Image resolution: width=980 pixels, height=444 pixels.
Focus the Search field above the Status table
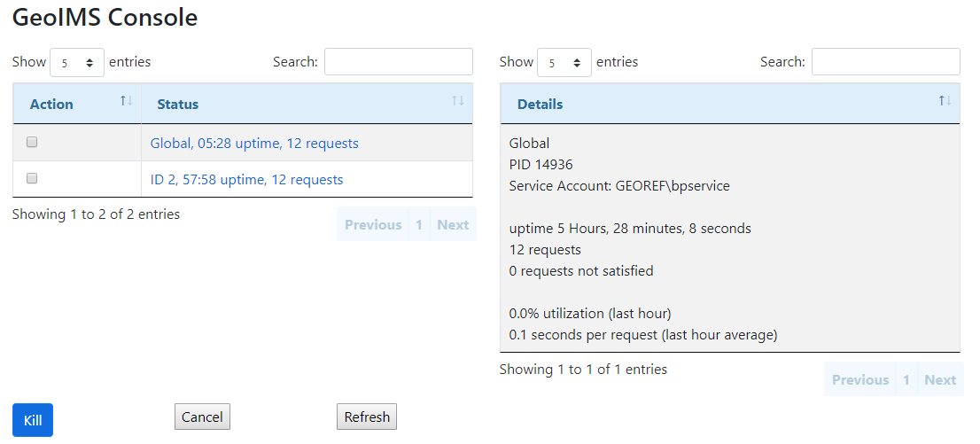click(398, 62)
